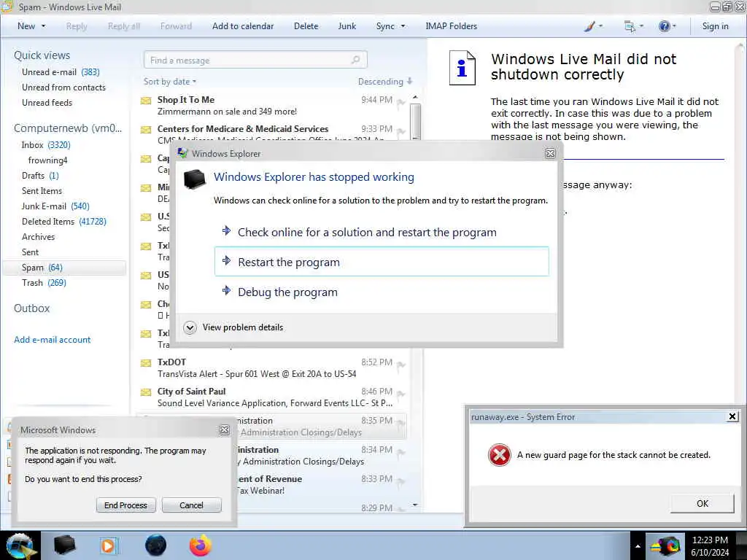Image resolution: width=747 pixels, height=560 pixels.
Task: Choose Check online for a solution and restart
Action: pos(382,232)
